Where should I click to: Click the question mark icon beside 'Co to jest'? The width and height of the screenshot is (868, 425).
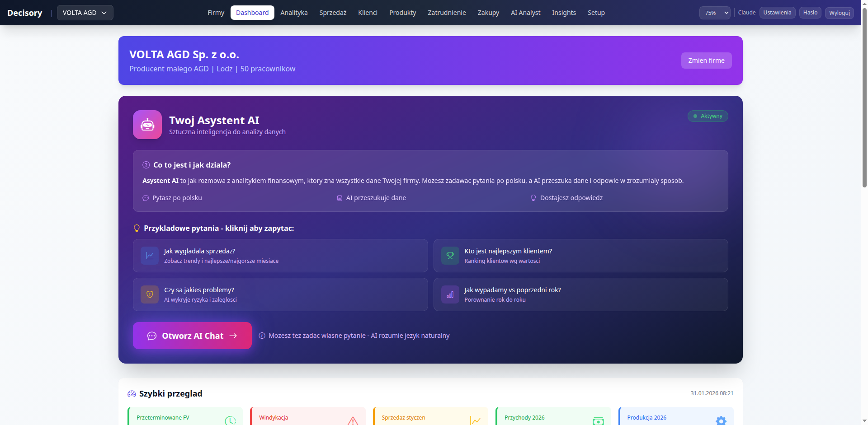click(x=146, y=165)
